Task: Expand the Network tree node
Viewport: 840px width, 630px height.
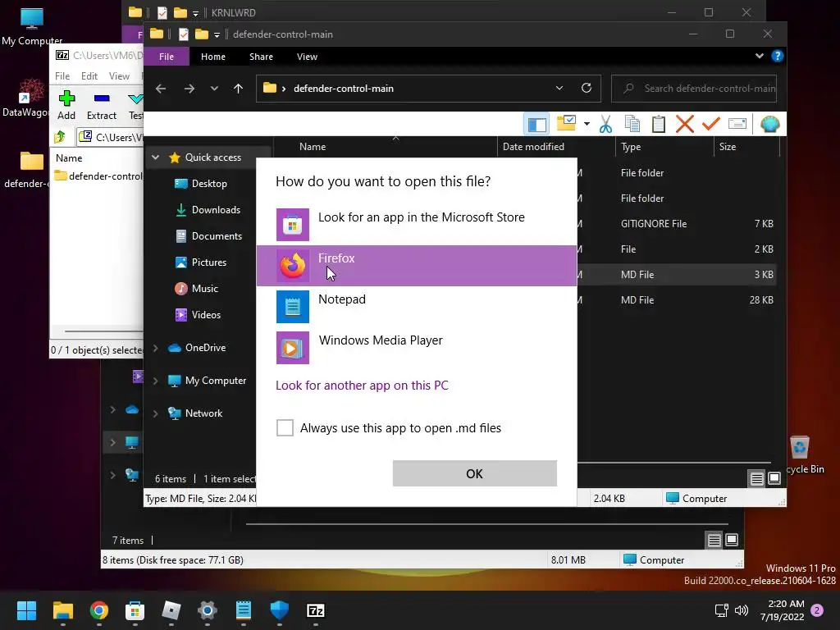Action: [155, 413]
